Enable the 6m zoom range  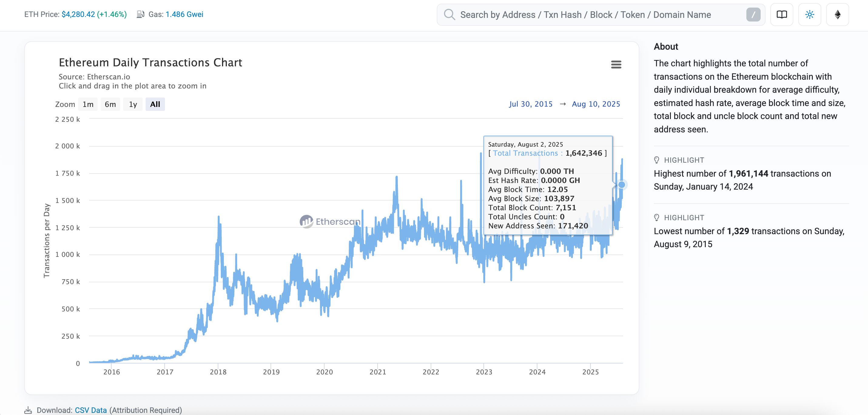(110, 104)
